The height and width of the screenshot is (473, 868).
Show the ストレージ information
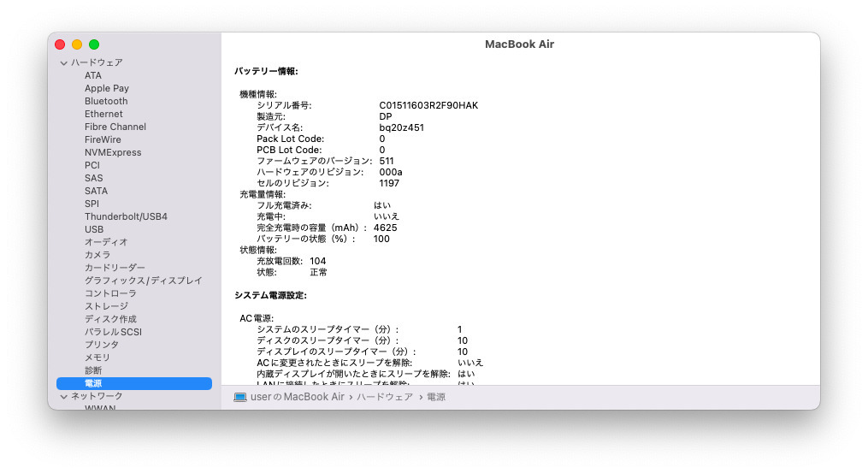click(x=106, y=306)
